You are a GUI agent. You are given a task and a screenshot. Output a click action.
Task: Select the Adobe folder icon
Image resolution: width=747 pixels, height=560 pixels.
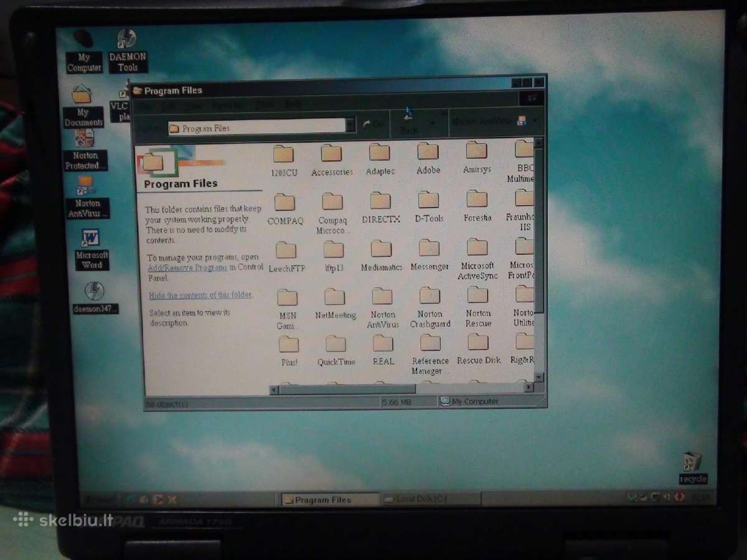pos(428,151)
